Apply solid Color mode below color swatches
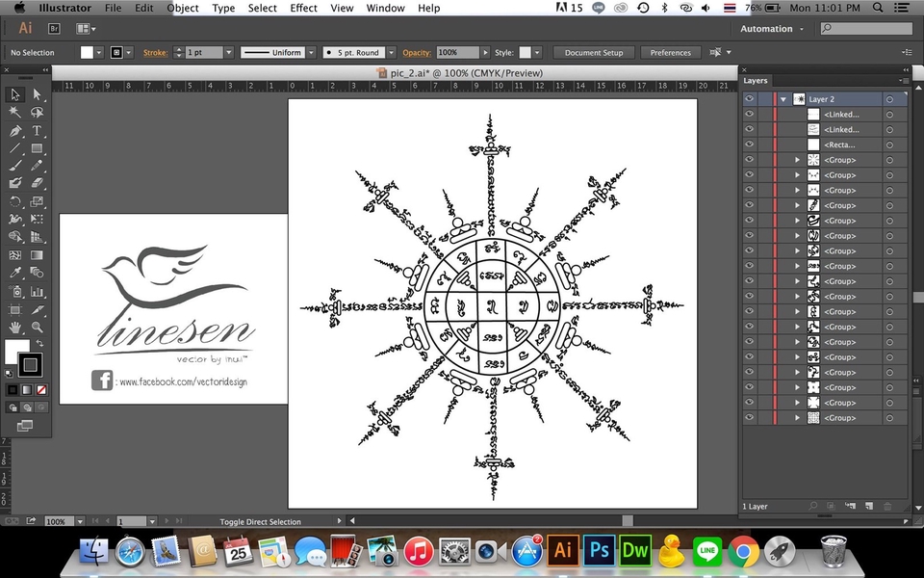 tap(13, 390)
